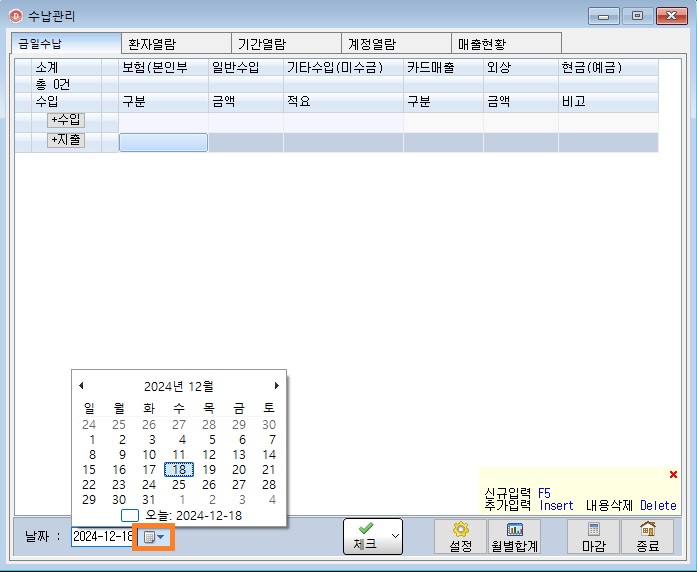This screenshot has width=697, height=572.
Task: Click the 종료 exit house button
Action: tap(647, 537)
